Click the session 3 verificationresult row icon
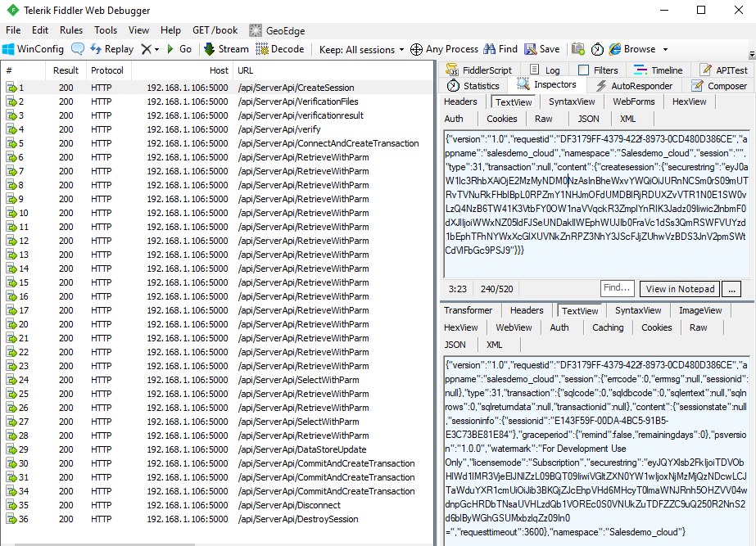This screenshot has height=546, width=756. [x=11, y=115]
